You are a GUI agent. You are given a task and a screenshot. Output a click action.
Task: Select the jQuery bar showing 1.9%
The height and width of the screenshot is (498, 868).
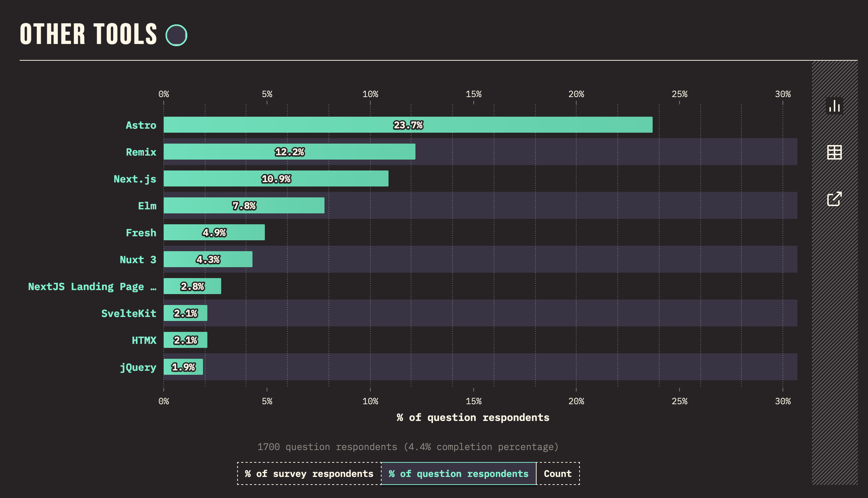click(183, 367)
